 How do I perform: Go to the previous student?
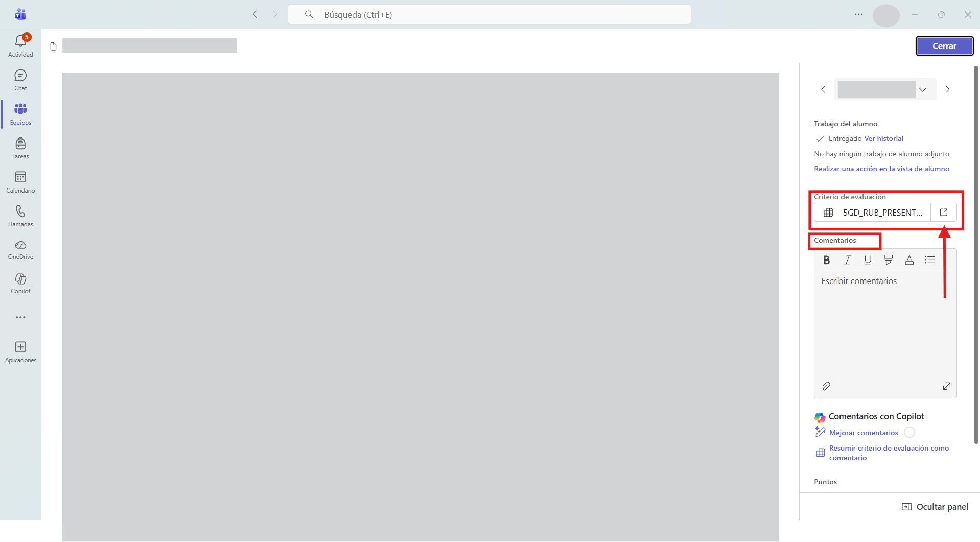tap(823, 89)
